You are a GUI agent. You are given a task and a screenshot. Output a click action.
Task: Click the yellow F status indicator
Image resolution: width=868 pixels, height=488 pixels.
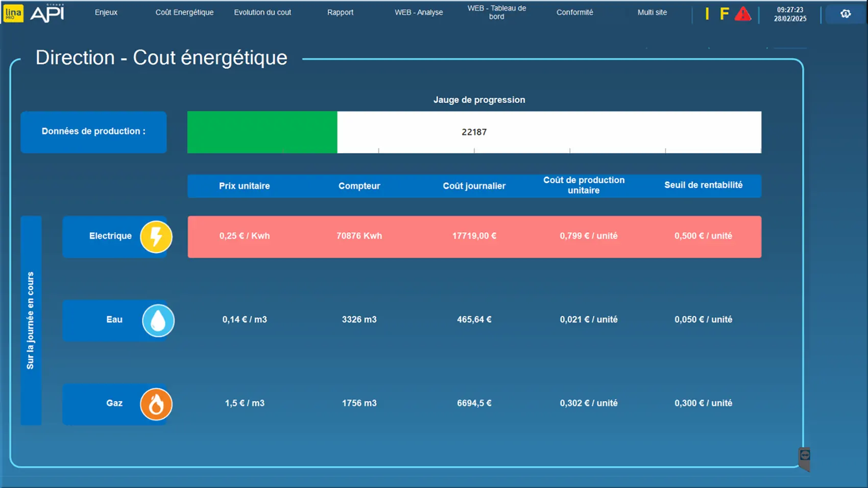724,14
